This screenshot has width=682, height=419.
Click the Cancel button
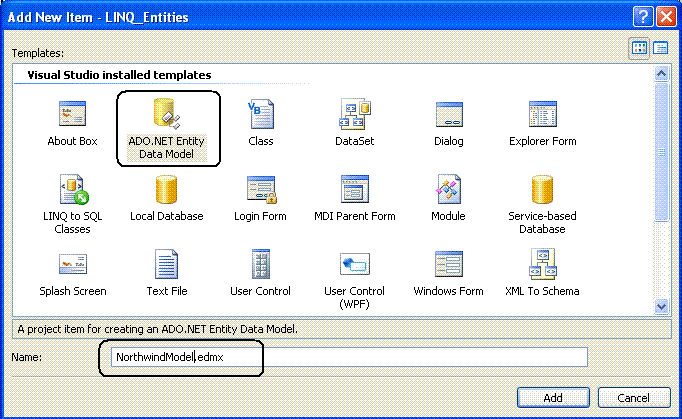coord(634,398)
